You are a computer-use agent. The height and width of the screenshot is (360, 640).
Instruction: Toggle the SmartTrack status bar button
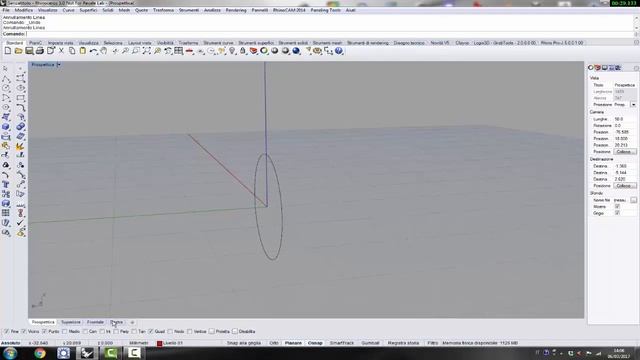tap(342, 343)
